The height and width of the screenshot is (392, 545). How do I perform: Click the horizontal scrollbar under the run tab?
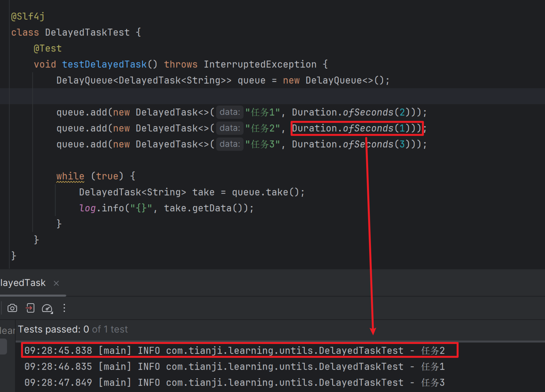(33, 295)
